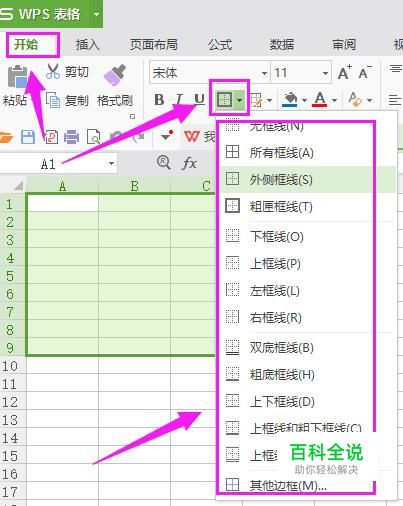Click the select-all corner triangle
Image resolution: width=403 pixels, height=506 pixels.
pos(18,185)
